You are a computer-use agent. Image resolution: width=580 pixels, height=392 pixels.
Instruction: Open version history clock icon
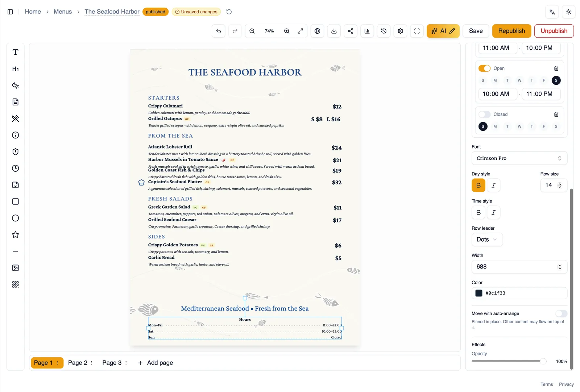click(x=384, y=31)
